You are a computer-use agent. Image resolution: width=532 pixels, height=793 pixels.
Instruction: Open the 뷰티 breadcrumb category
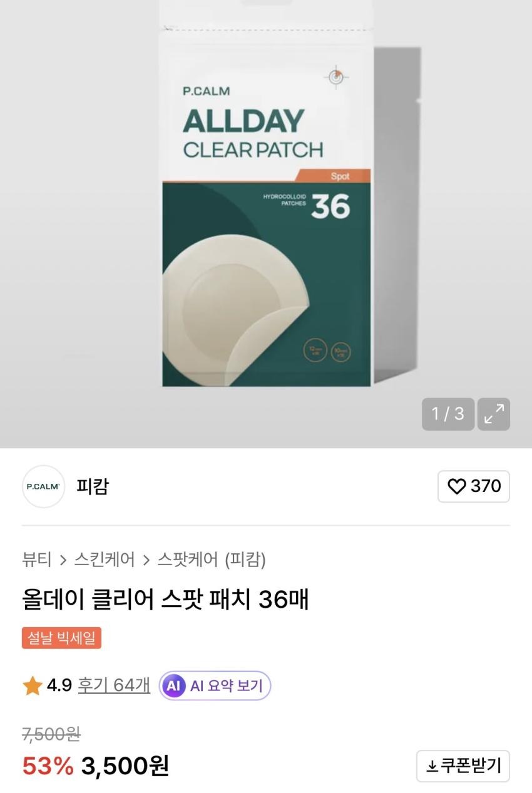[37, 559]
